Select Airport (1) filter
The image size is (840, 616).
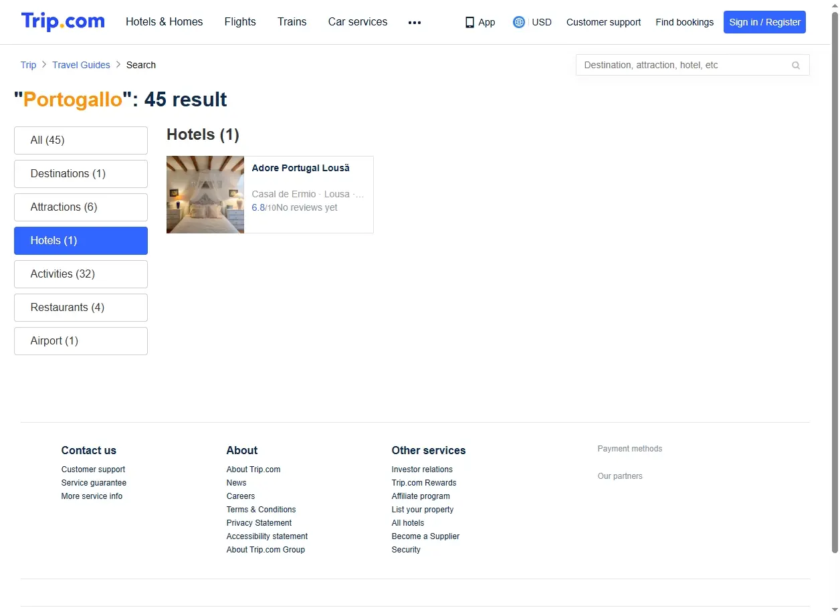[x=81, y=341]
